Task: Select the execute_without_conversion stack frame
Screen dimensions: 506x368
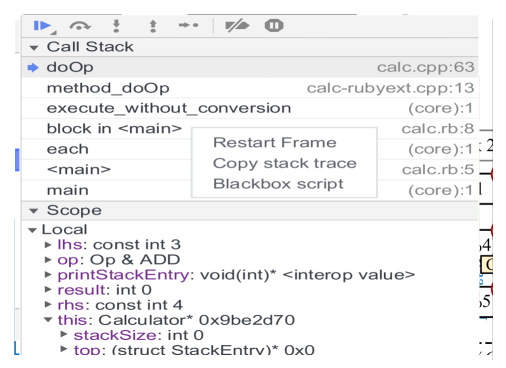Action: pyautogui.click(x=250, y=109)
